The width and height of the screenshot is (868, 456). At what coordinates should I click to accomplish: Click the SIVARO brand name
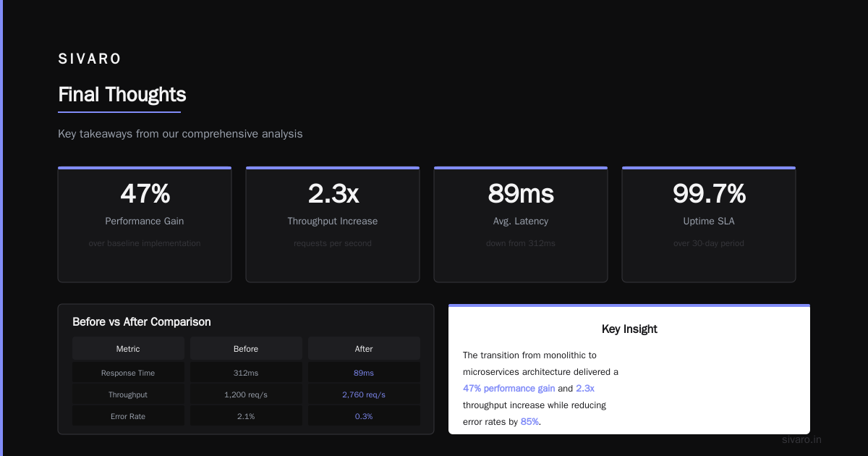pos(90,59)
